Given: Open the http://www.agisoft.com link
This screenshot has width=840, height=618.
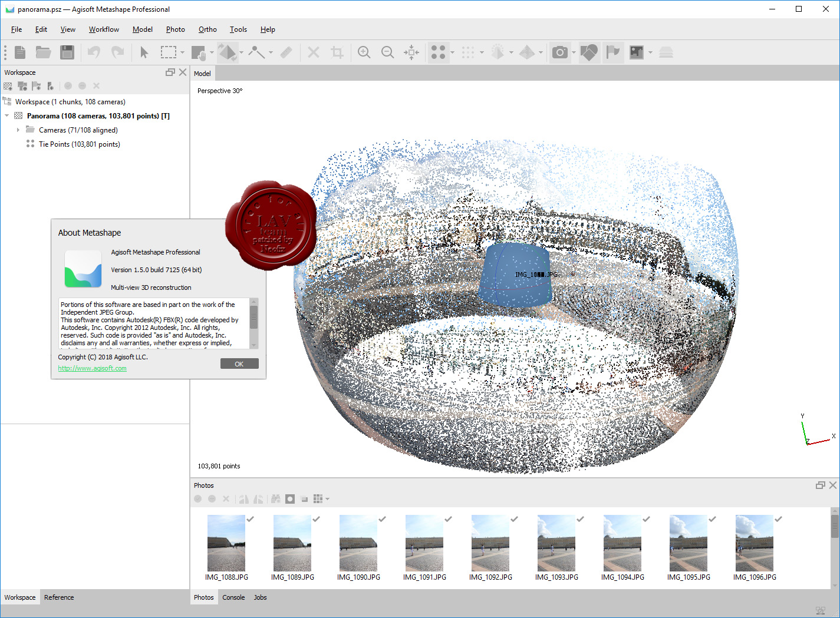Looking at the screenshot, I should (x=93, y=368).
